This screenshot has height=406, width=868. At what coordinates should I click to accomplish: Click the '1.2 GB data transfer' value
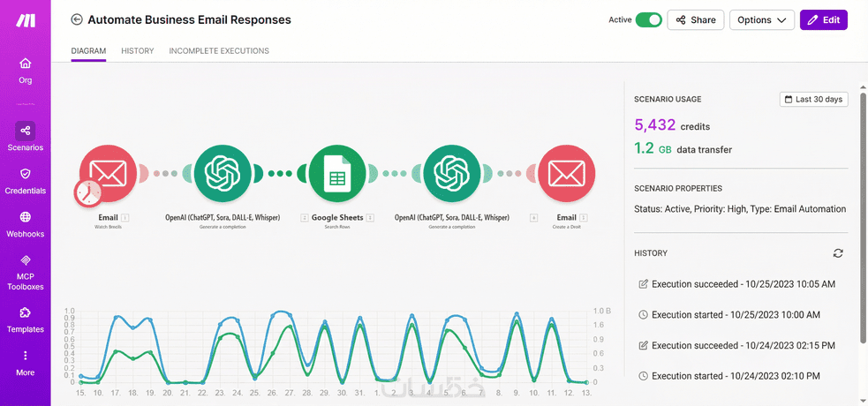[683, 149]
